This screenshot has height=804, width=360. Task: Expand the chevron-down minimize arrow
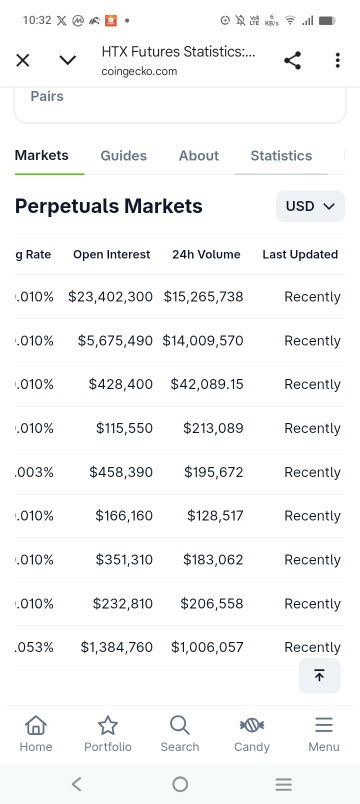click(68, 61)
